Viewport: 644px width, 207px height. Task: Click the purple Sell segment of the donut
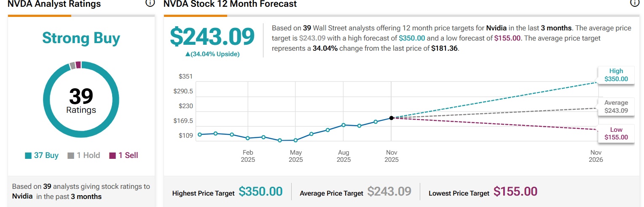click(x=78, y=65)
